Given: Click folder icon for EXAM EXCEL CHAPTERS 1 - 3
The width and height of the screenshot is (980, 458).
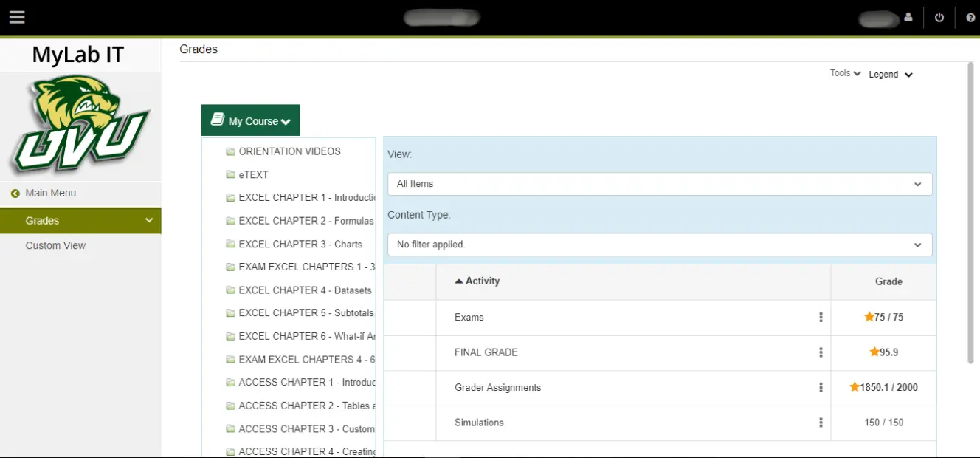Looking at the screenshot, I should (230, 267).
